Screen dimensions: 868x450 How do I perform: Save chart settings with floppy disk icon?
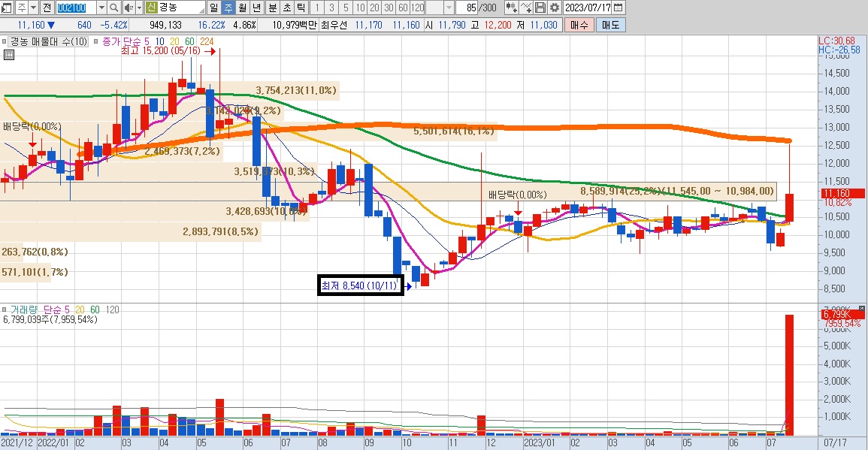(x=540, y=8)
